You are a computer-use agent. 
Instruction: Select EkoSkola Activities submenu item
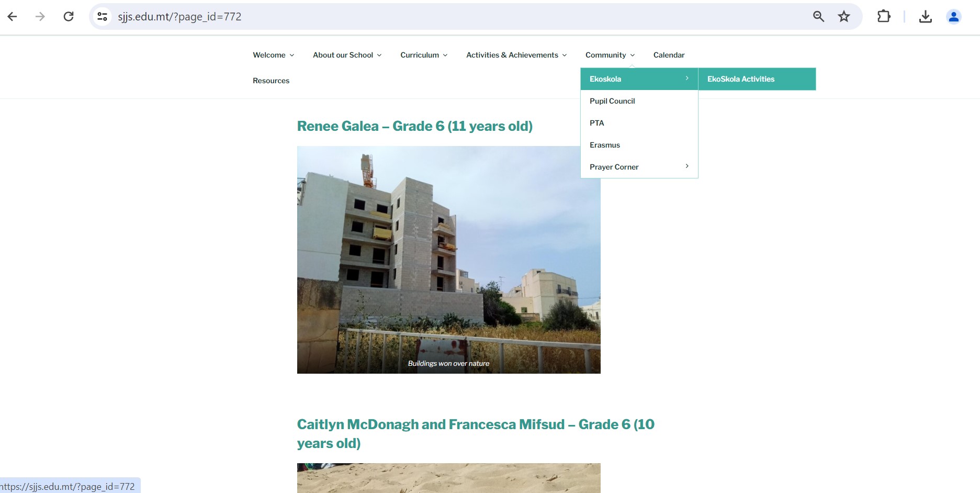click(x=740, y=79)
